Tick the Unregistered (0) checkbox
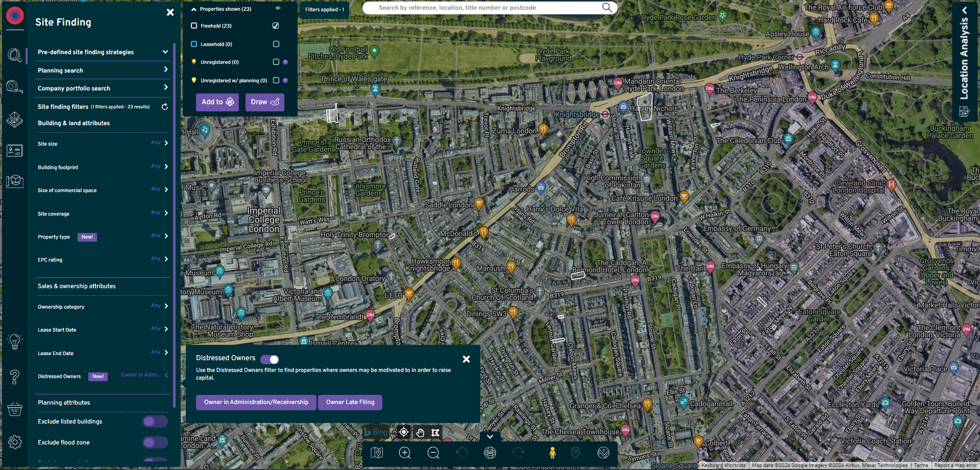Viewport: 980px width, 470px height. (276, 62)
